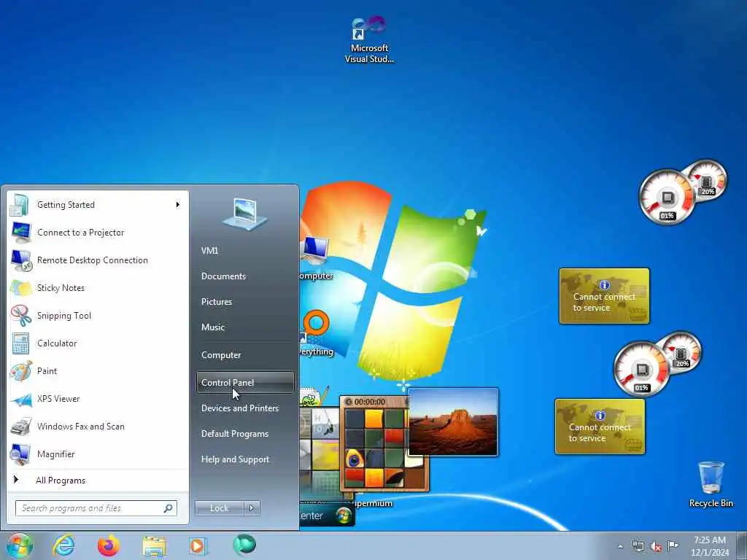
Task: Open Windows Media Player on taskbar
Action: pos(198,545)
